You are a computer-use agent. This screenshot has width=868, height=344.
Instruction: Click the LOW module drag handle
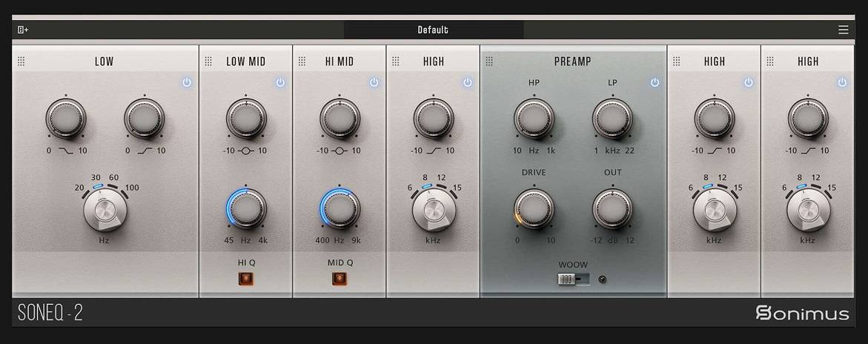(21, 62)
